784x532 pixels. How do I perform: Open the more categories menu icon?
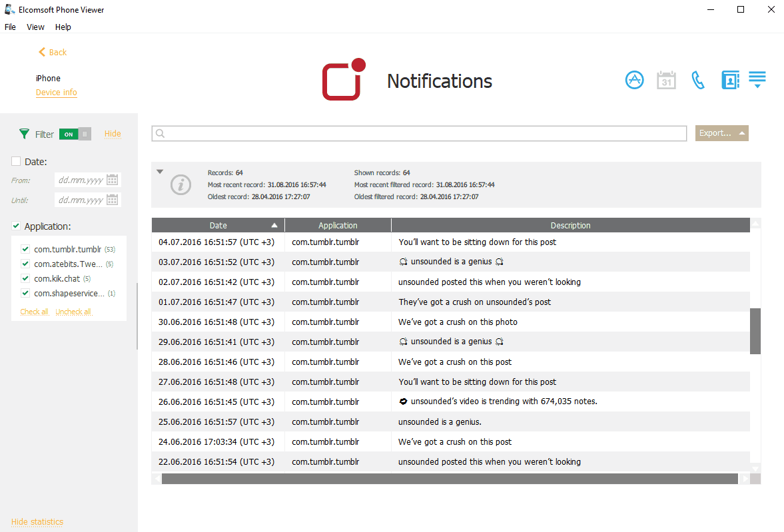(757, 80)
